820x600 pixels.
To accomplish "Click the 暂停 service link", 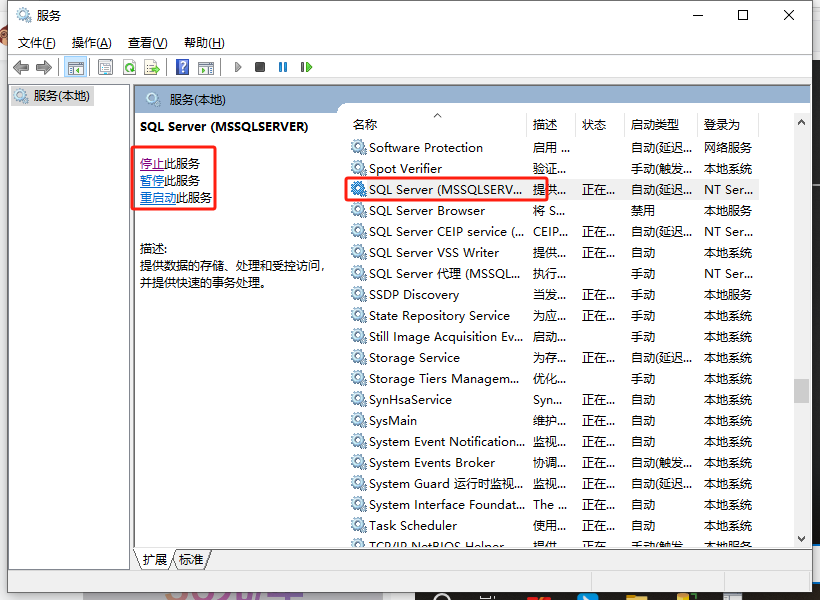I will coord(152,180).
